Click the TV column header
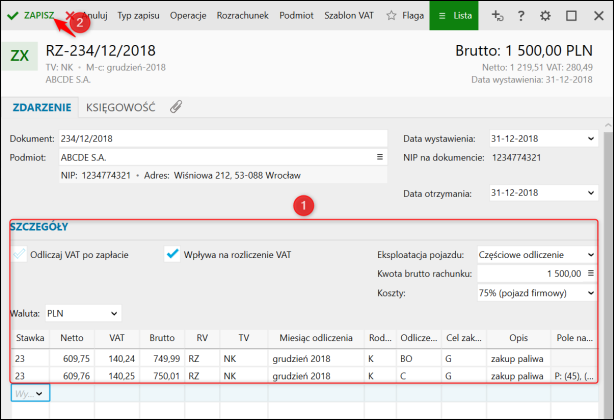This screenshot has height=420, width=614. point(244,338)
